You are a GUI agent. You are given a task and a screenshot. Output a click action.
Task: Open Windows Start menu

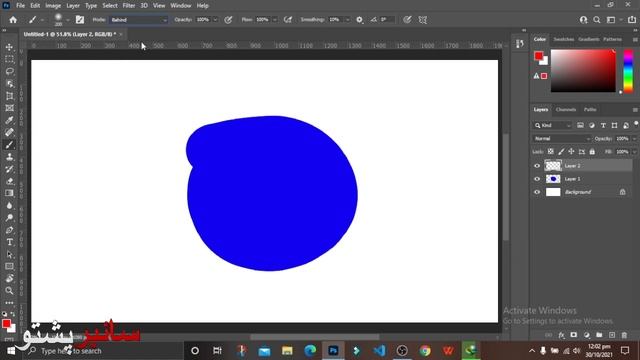(11, 351)
